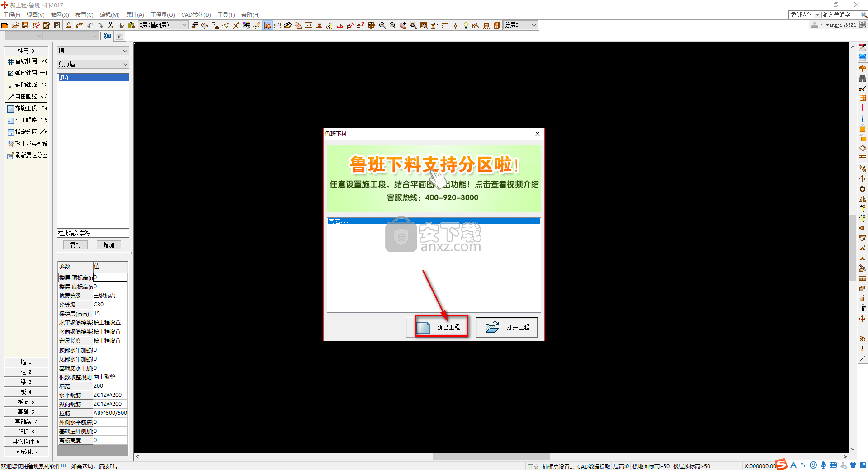Click the blue collapse panel arrow icon
The height and width of the screenshot is (470, 868).
tap(107, 36)
